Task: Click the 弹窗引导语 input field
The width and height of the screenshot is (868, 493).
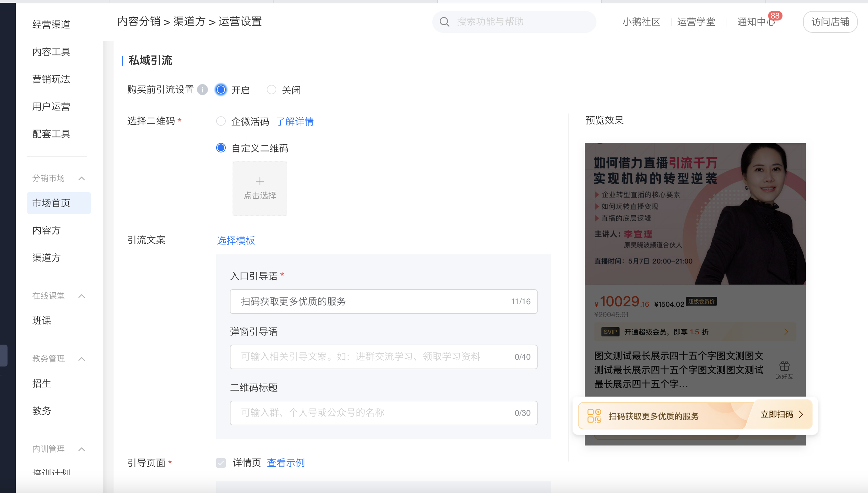Action: (384, 357)
